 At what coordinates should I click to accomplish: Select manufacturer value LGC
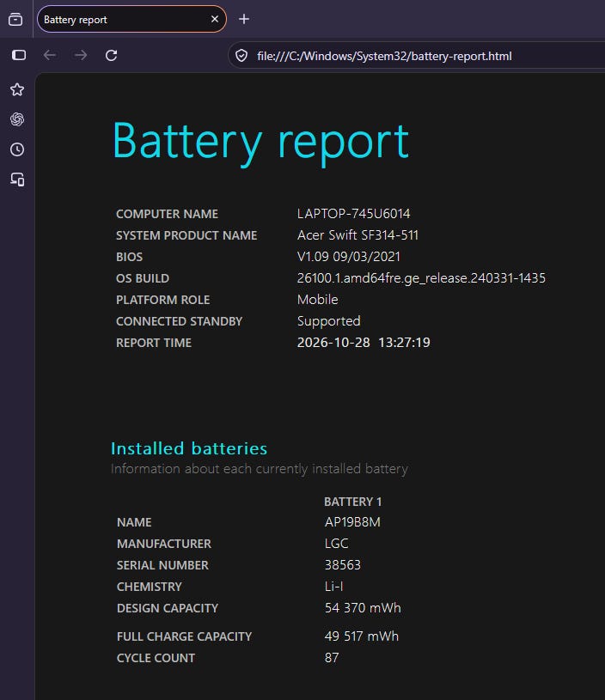tap(337, 544)
